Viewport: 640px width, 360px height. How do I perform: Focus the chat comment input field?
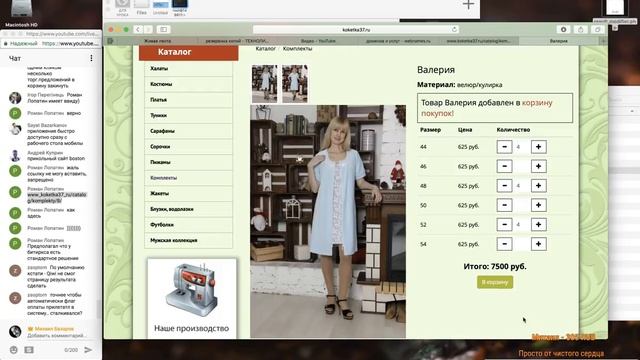pos(56,336)
